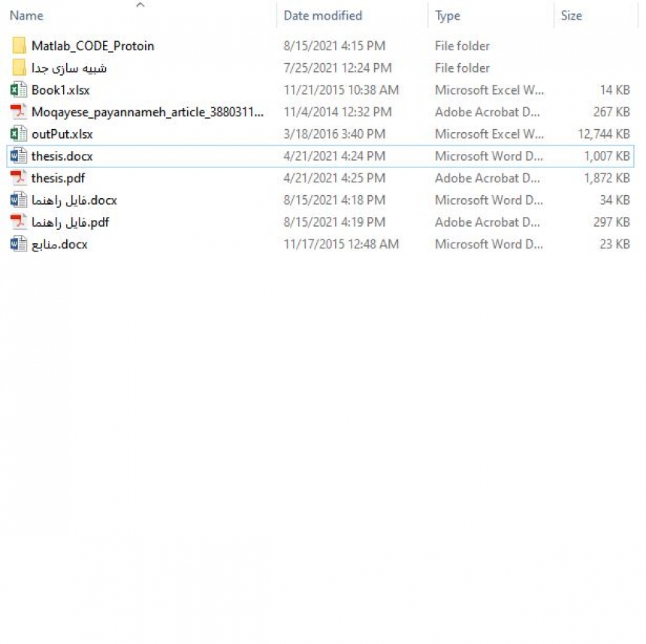Select the Matlab_CODE_Protoin folder icon
The height and width of the screenshot is (644, 646).
(x=19, y=46)
